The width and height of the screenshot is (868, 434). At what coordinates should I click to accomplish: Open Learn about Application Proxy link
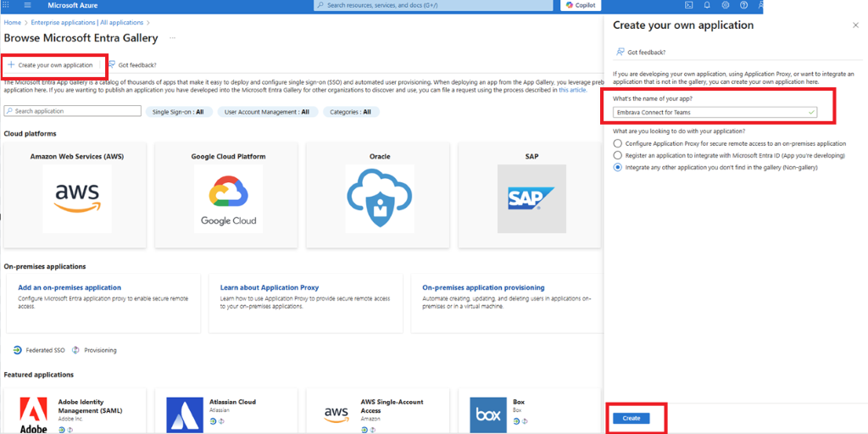click(x=270, y=288)
